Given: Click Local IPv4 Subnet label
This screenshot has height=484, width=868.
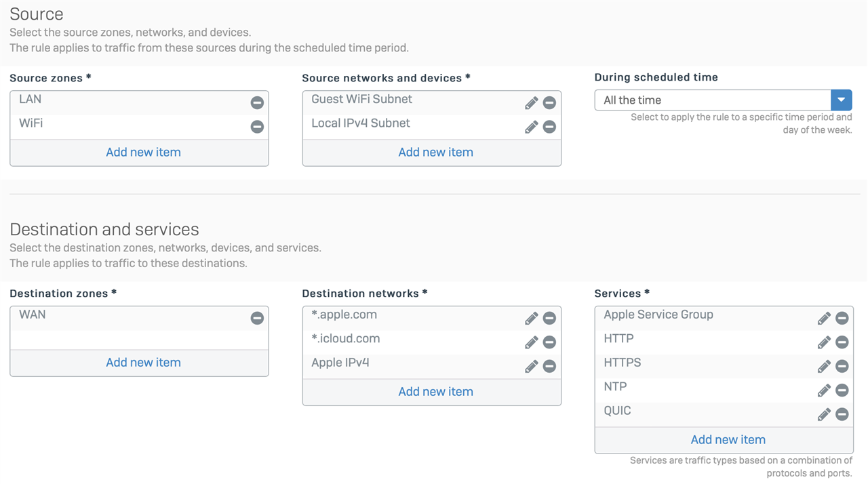Looking at the screenshot, I should pyautogui.click(x=361, y=123).
